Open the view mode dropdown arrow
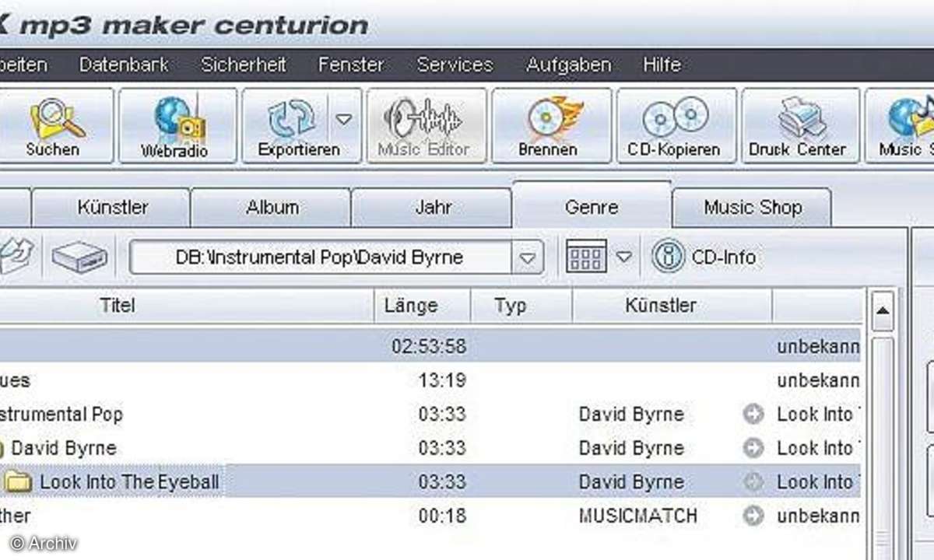The height and width of the screenshot is (560, 934). click(x=624, y=257)
